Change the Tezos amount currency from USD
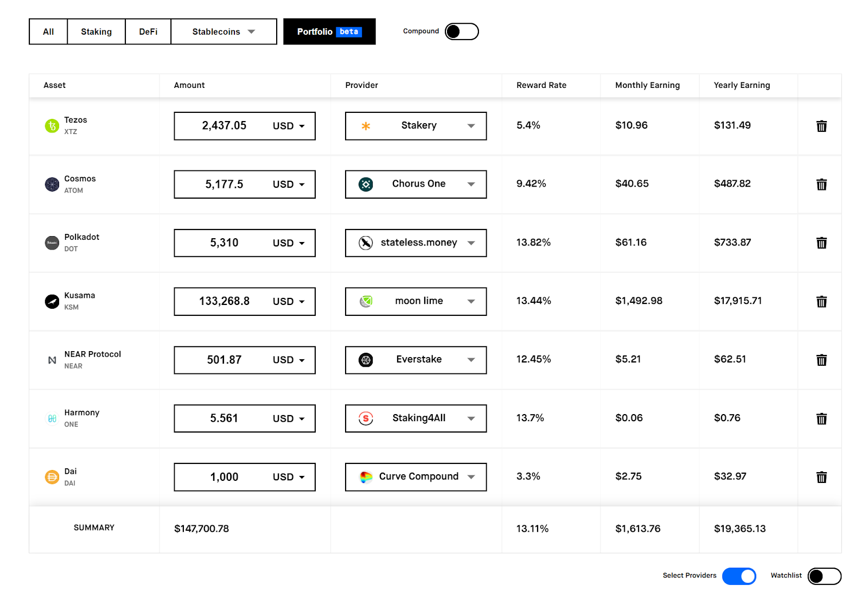Image resolution: width=868 pixels, height=604 pixels. [289, 126]
